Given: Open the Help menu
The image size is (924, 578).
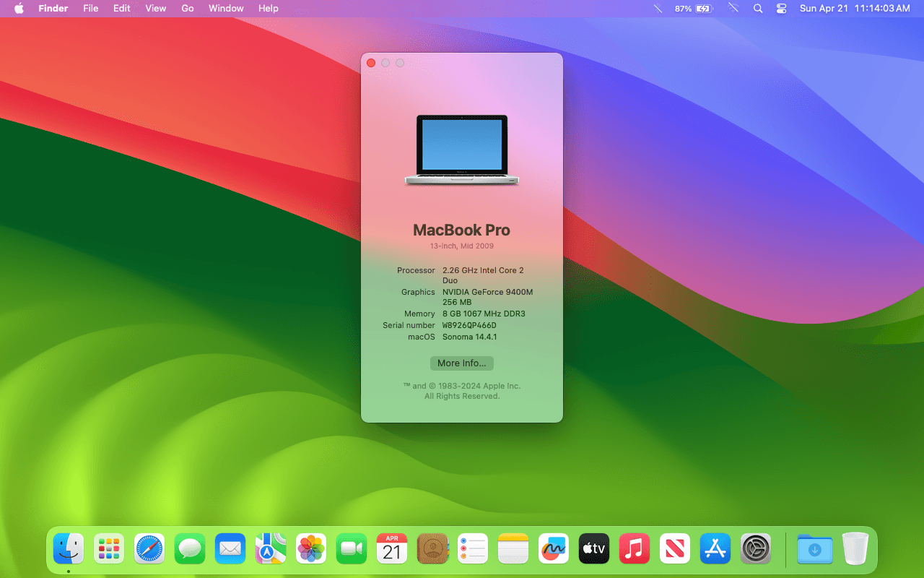Looking at the screenshot, I should tap(268, 9).
